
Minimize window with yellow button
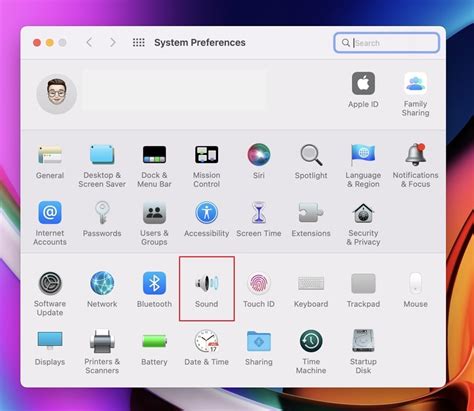pyautogui.click(x=50, y=43)
